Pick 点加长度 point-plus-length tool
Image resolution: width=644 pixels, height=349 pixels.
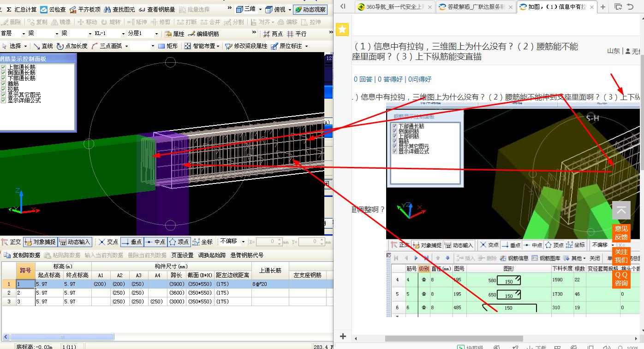[72, 46]
